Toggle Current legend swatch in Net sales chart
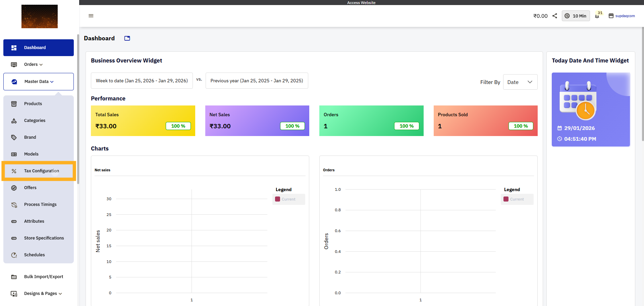644x306 pixels. click(x=277, y=199)
